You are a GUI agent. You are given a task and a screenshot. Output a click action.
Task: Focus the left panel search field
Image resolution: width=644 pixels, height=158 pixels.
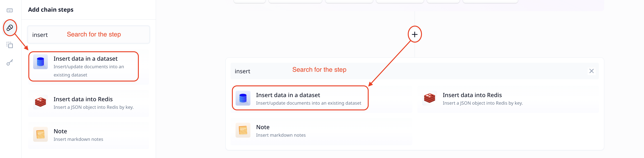click(89, 35)
